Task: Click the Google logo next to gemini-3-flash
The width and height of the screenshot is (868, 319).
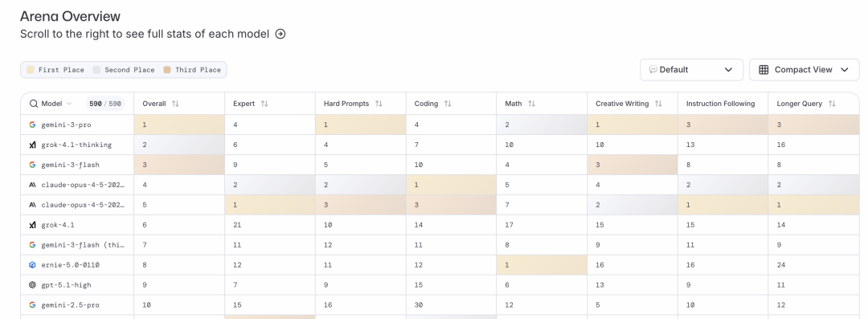Action: (33, 165)
